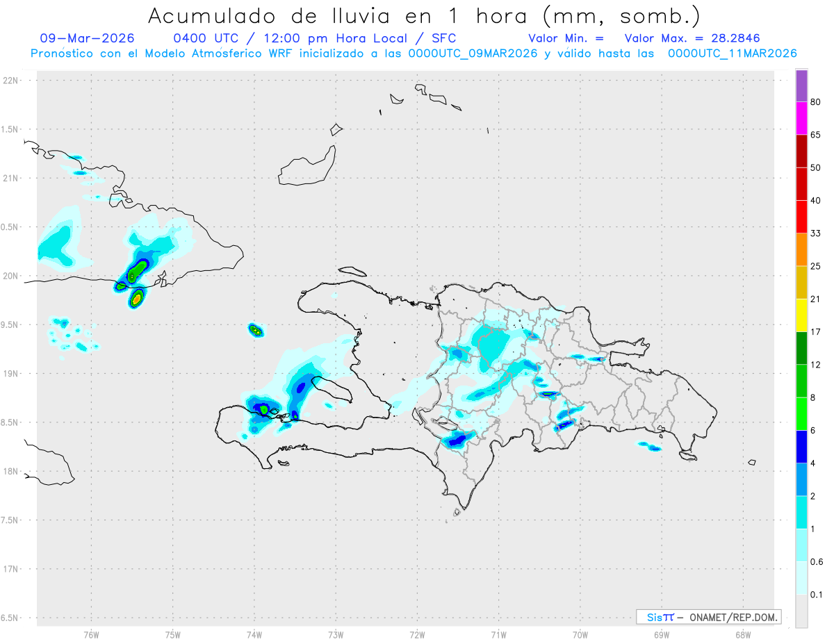Pick the dark red swatch between 50 and 65
Screen dimensions: 834x644
point(801,151)
